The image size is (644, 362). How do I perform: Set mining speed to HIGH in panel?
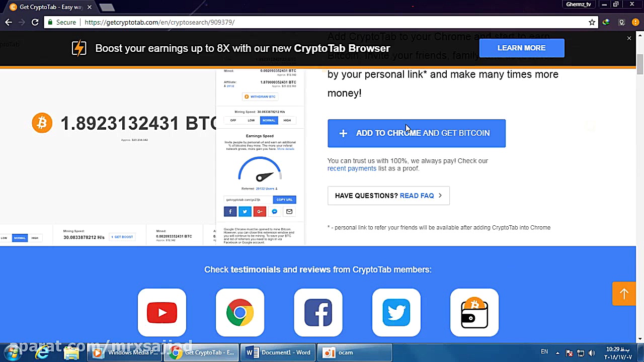(287, 120)
